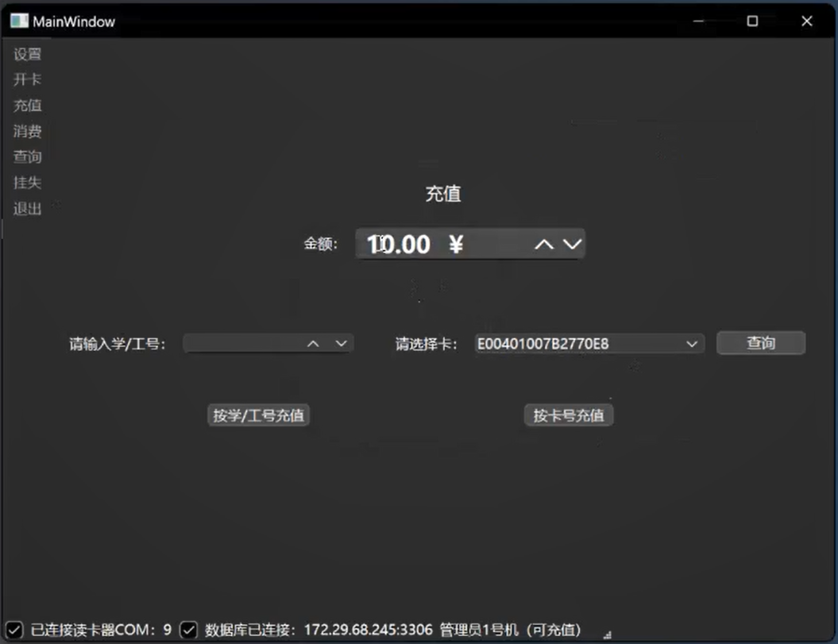Screen dimensions: 838x644
Task: Toggle the card reader COM connected checkbox
Action: coord(14,630)
